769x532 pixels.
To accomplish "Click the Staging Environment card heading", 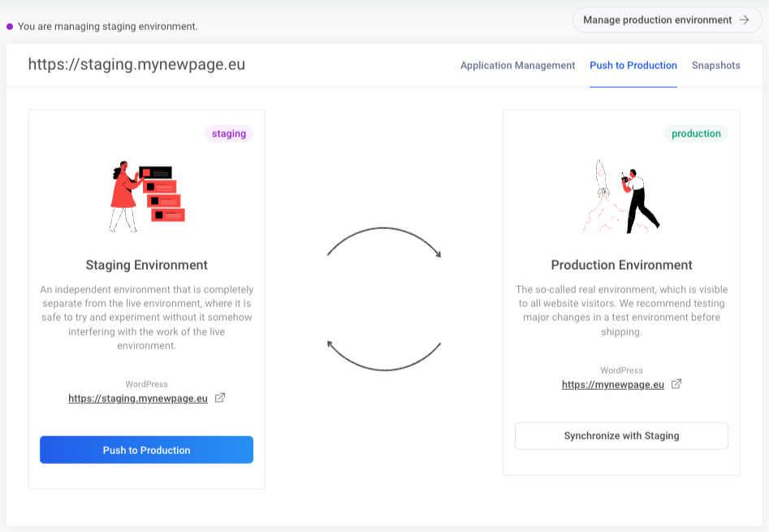I will click(147, 266).
